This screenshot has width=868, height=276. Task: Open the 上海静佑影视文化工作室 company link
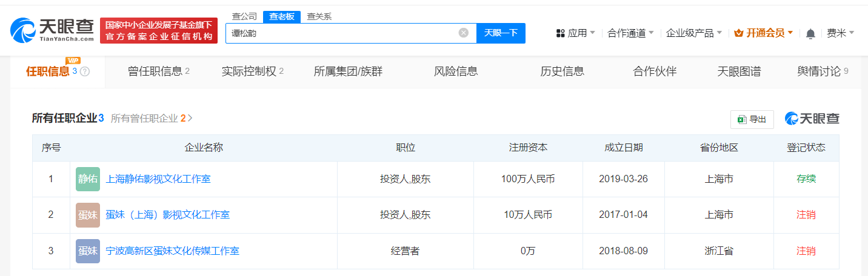tap(158, 179)
